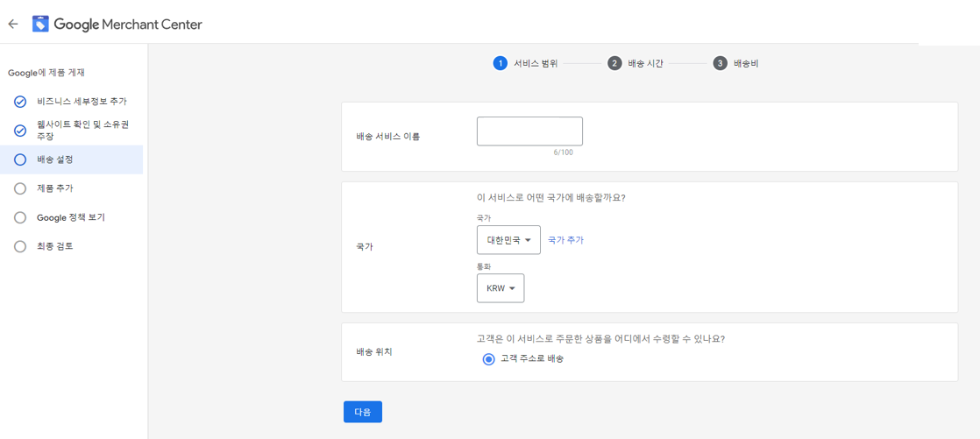Go to step 2 배송 시간
The height and width of the screenshot is (439, 980).
click(x=636, y=63)
